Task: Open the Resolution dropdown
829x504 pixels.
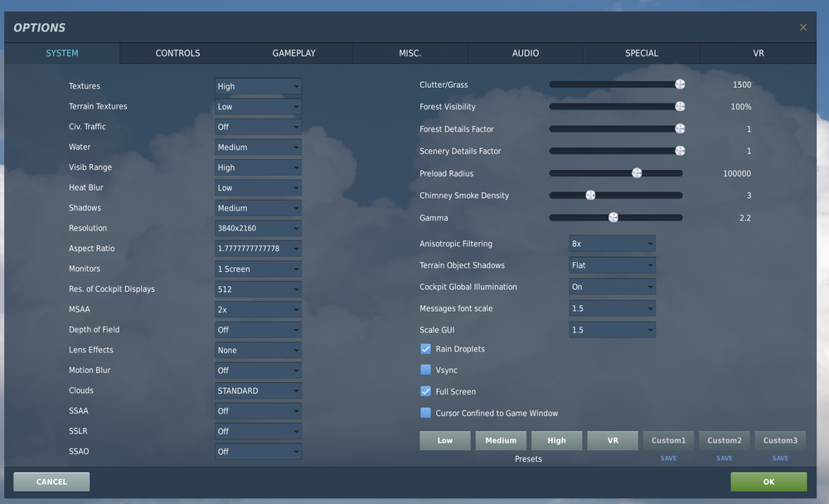Action: coord(257,228)
